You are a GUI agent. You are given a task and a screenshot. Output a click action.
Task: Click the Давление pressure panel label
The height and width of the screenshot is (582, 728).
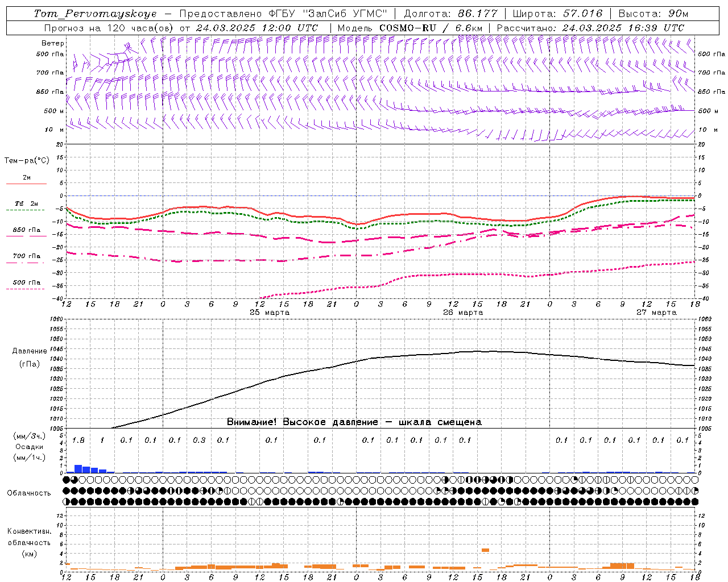[x=30, y=351]
